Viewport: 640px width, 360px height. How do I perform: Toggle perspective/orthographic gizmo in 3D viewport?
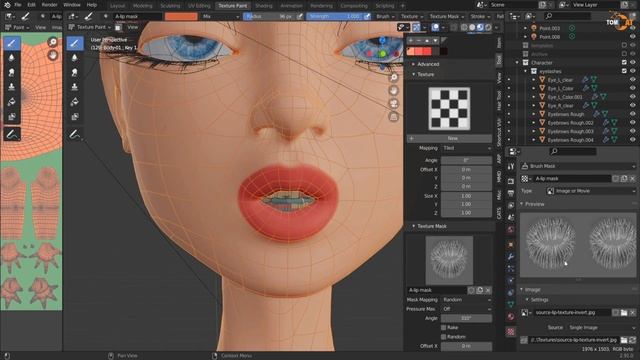click(393, 117)
